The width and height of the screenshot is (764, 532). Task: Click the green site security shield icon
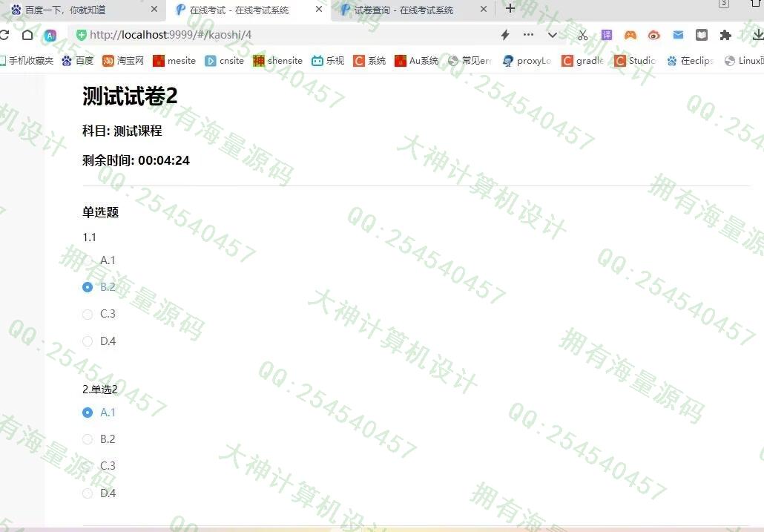82,35
